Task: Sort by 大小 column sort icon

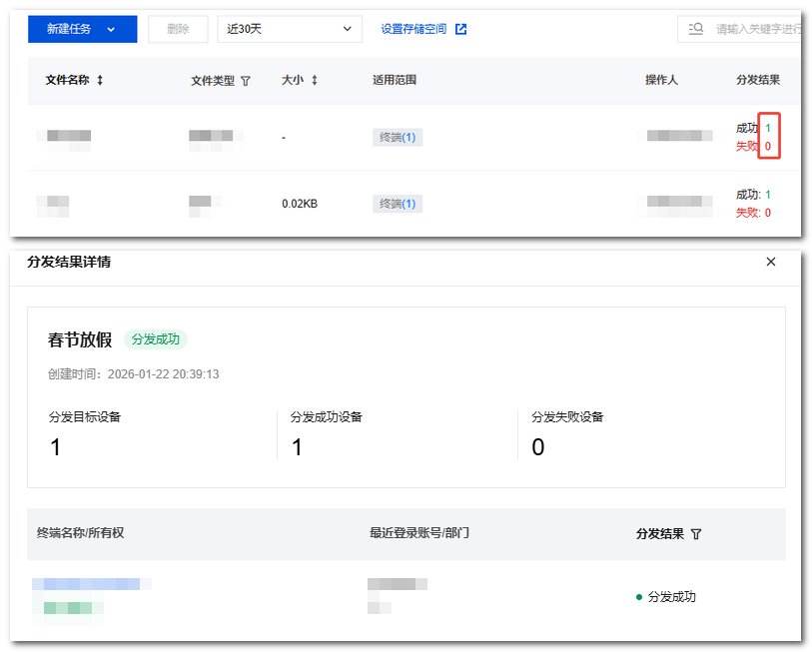Action: tap(315, 81)
